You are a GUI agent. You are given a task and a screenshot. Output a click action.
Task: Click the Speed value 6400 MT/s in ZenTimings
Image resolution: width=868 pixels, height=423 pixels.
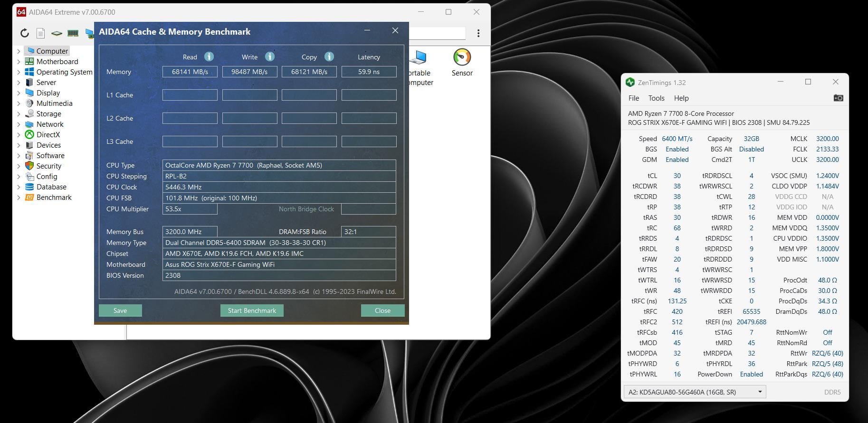[677, 139]
